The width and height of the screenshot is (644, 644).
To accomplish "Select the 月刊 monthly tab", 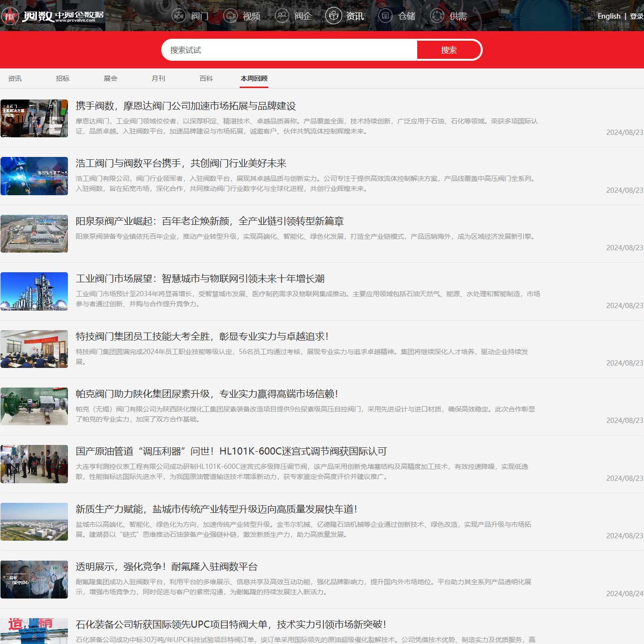I will tap(158, 78).
